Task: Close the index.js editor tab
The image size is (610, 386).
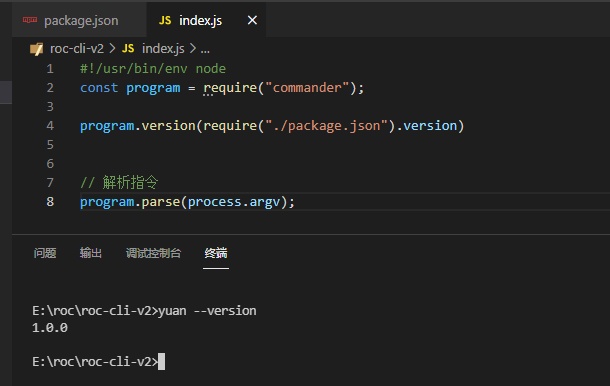Action: (x=252, y=20)
